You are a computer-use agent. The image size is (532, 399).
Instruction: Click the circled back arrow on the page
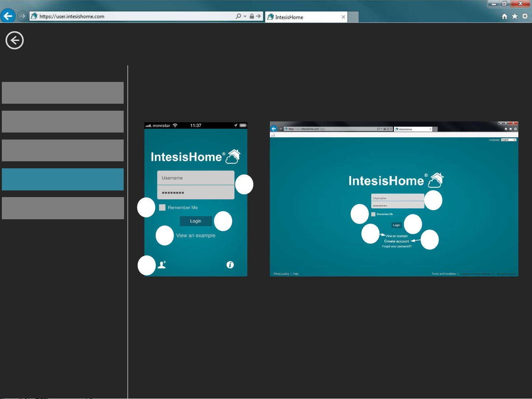[x=15, y=40]
